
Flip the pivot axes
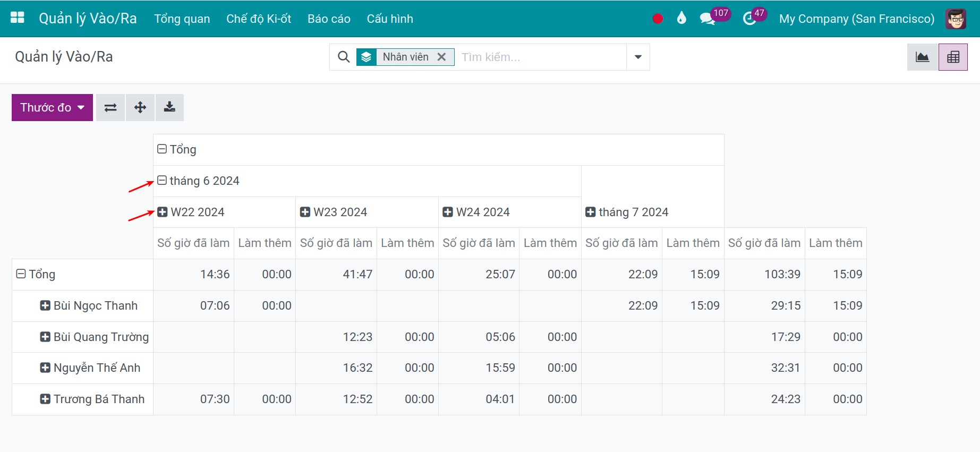coord(110,107)
